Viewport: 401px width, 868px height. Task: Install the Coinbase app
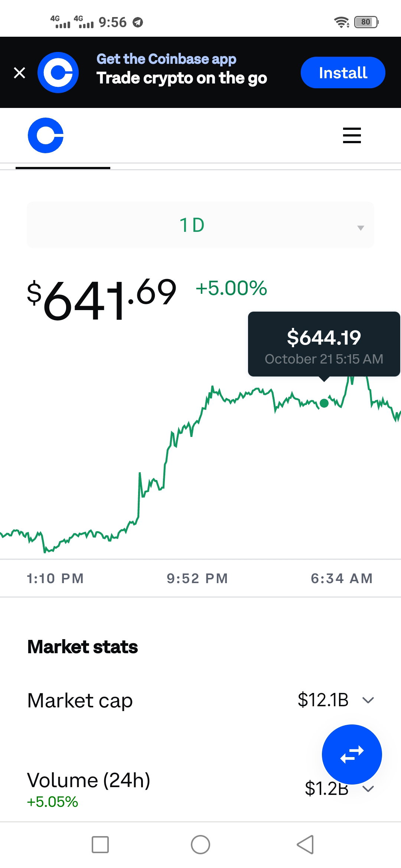[x=343, y=72]
